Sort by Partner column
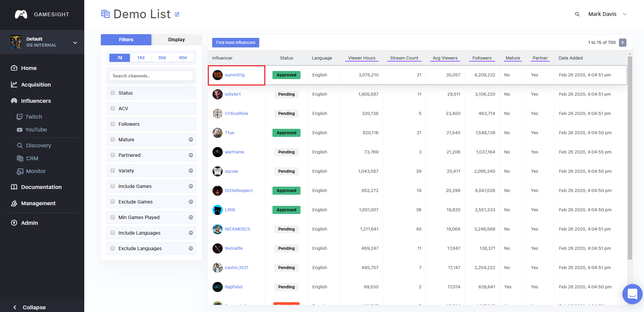The image size is (644, 312). tap(540, 58)
